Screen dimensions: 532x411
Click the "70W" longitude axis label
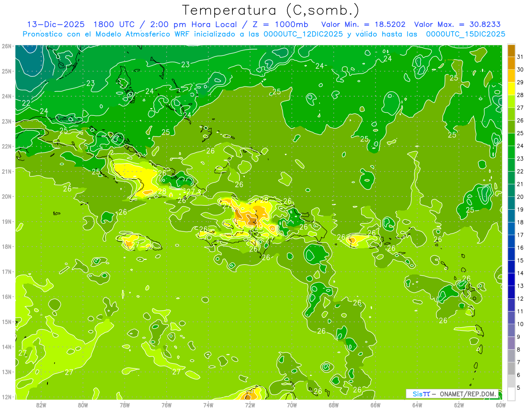point(292,405)
